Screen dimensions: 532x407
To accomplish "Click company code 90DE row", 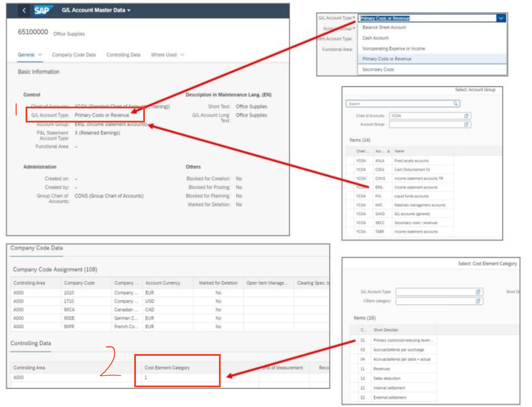I will (x=169, y=318).
